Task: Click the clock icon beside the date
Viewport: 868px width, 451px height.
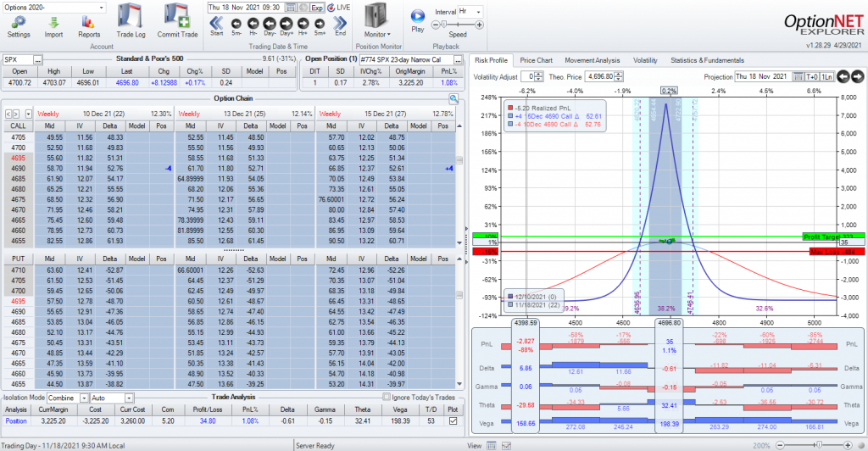Action: point(303,7)
